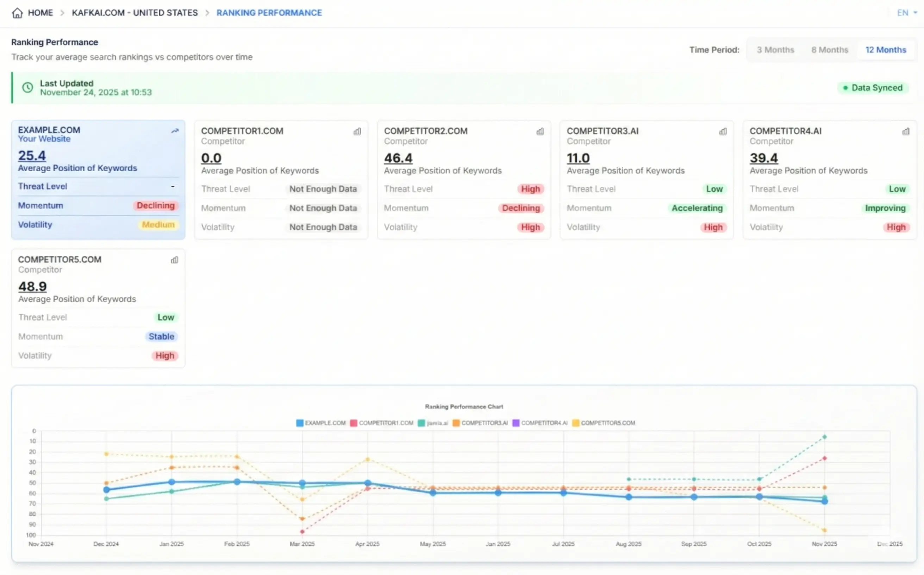Viewport: 924px width, 575px height.
Task: Select the chart icon on COMPETITOR3.AI card
Action: coord(723,131)
